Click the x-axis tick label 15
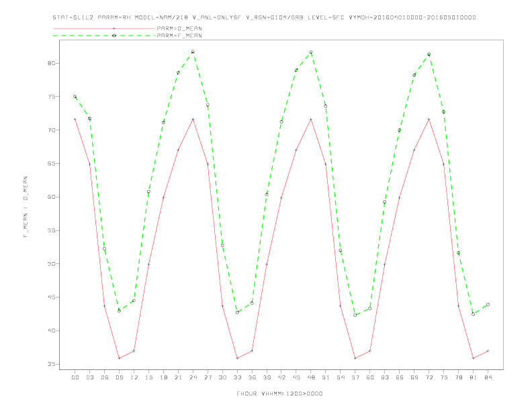Screen dimensions: 532x411 click(x=148, y=377)
